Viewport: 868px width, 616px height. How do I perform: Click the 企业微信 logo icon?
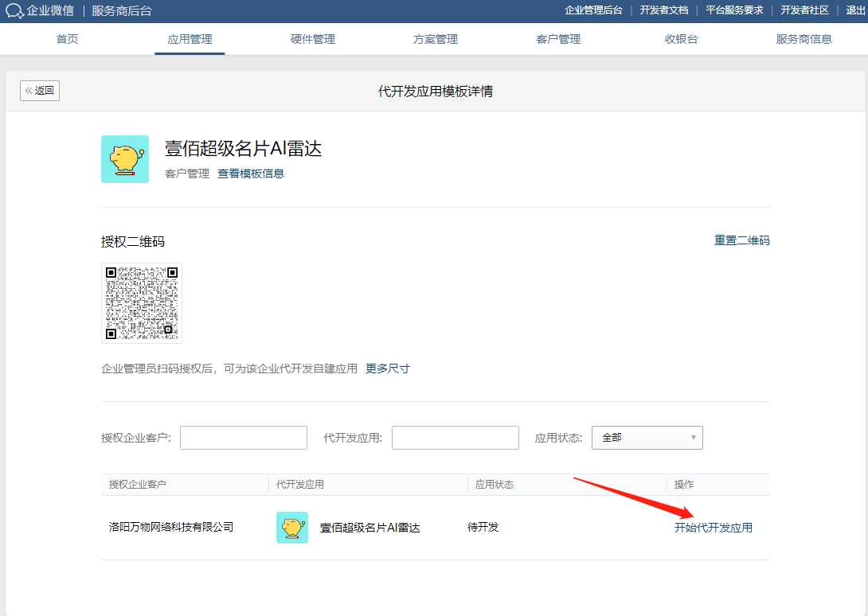14,11
